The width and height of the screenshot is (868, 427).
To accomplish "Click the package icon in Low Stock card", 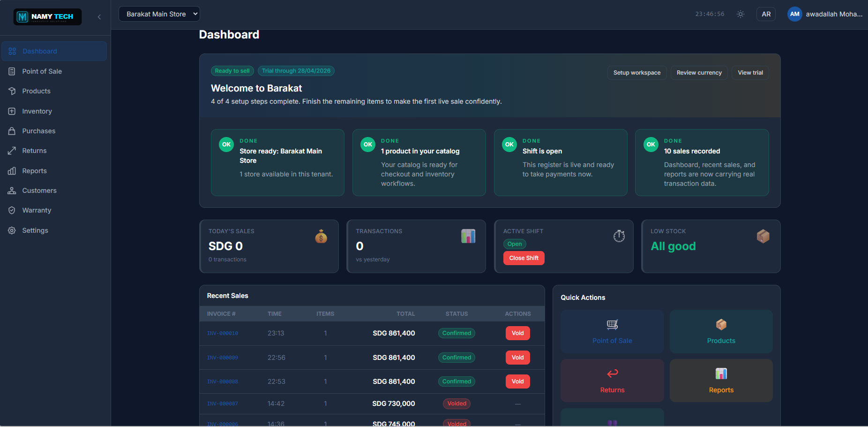I will (763, 236).
